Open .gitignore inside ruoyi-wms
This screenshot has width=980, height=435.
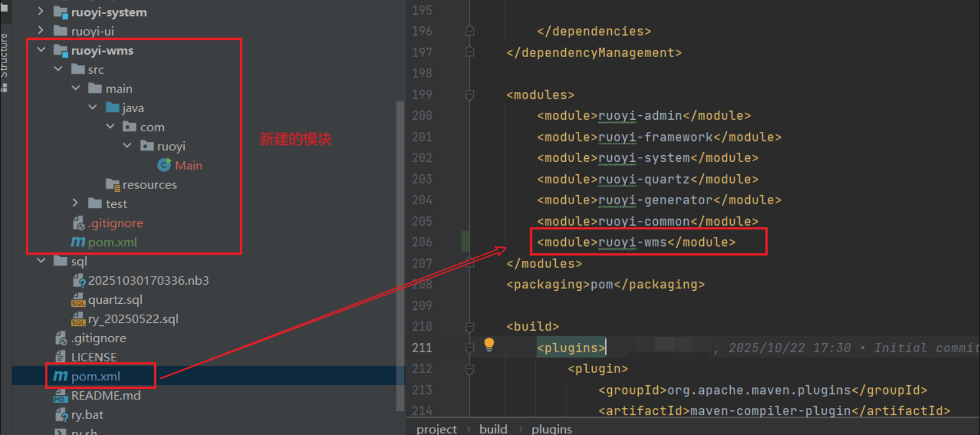point(115,223)
